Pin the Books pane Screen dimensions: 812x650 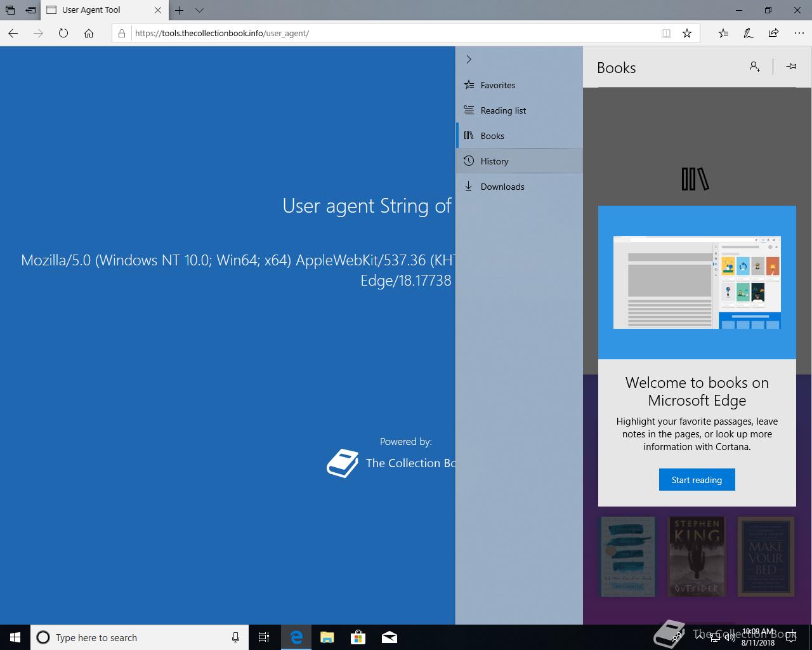[x=791, y=67]
